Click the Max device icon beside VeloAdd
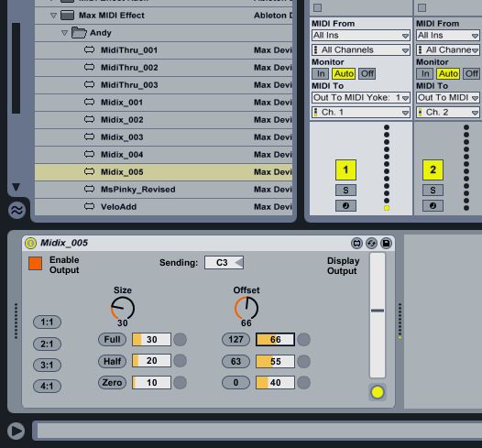The height and width of the screenshot is (448, 482). pos(89,206)
